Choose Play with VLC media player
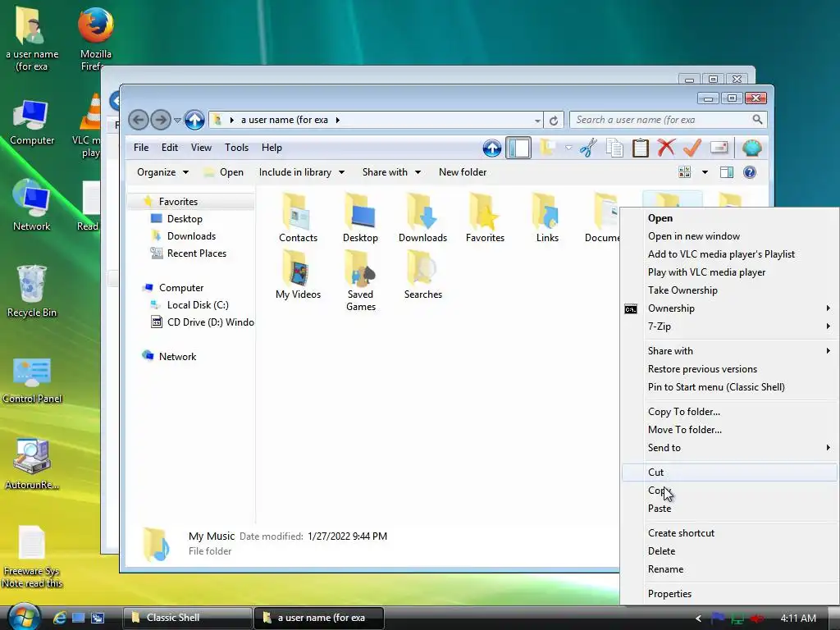The image size is (840, 630). coord(706,272)
